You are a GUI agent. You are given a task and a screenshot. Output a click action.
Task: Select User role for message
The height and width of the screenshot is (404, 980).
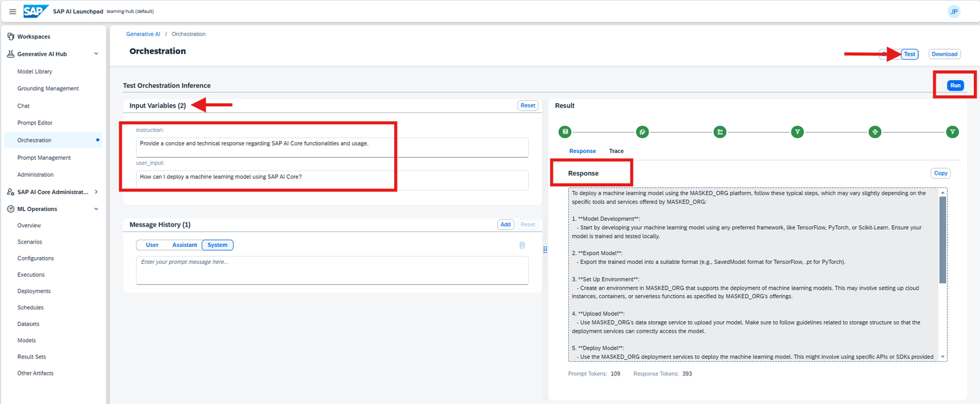152,245
